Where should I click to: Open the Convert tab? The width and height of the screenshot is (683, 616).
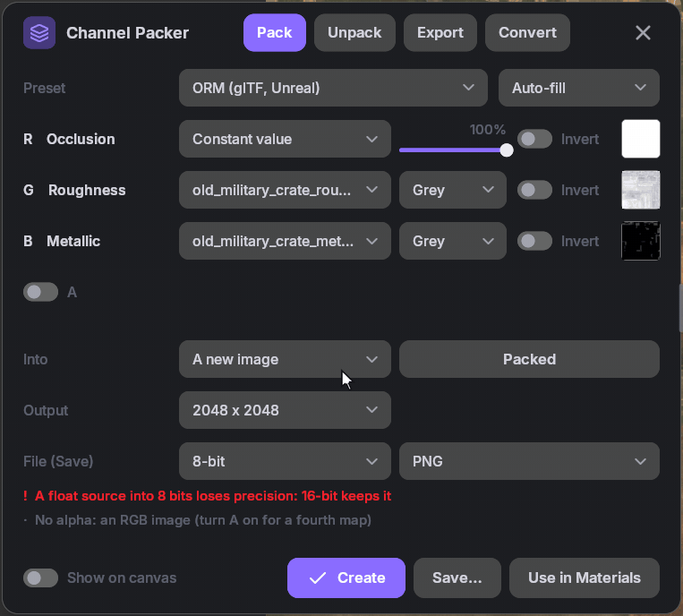pyautogui.click(x=527, y=32)
